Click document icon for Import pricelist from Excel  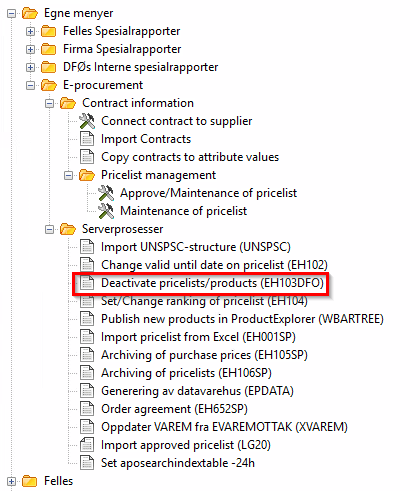[x=87, y=337]
